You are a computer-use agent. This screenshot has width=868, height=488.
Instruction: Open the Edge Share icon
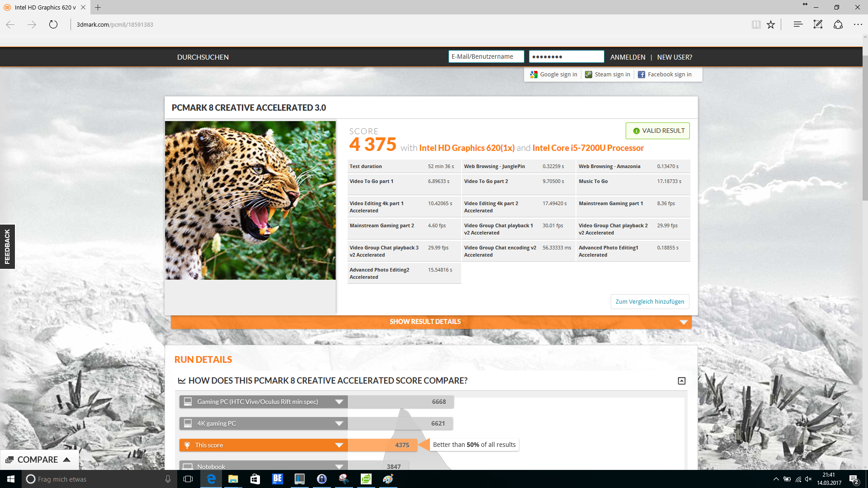coord(838,24)
